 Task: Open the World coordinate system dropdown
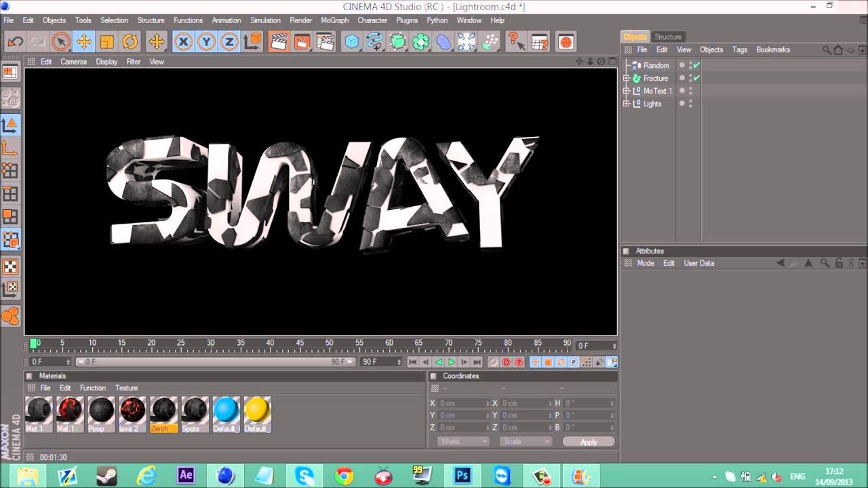point(463,442)
